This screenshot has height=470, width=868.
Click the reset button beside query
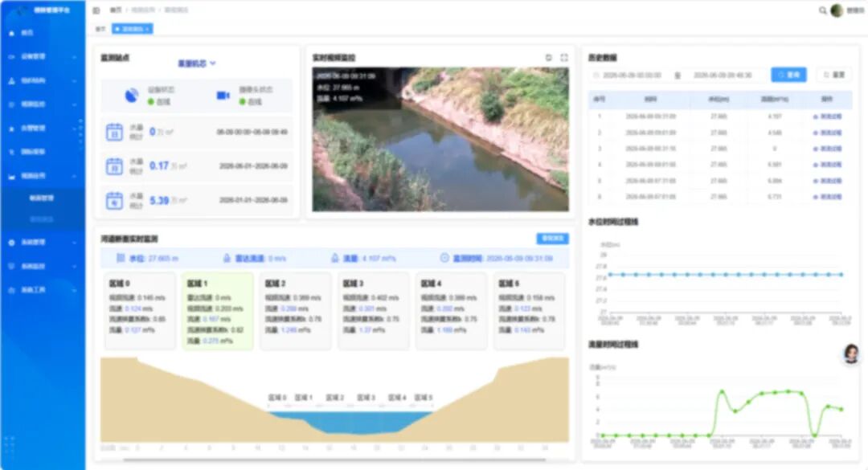coord(833,75)
